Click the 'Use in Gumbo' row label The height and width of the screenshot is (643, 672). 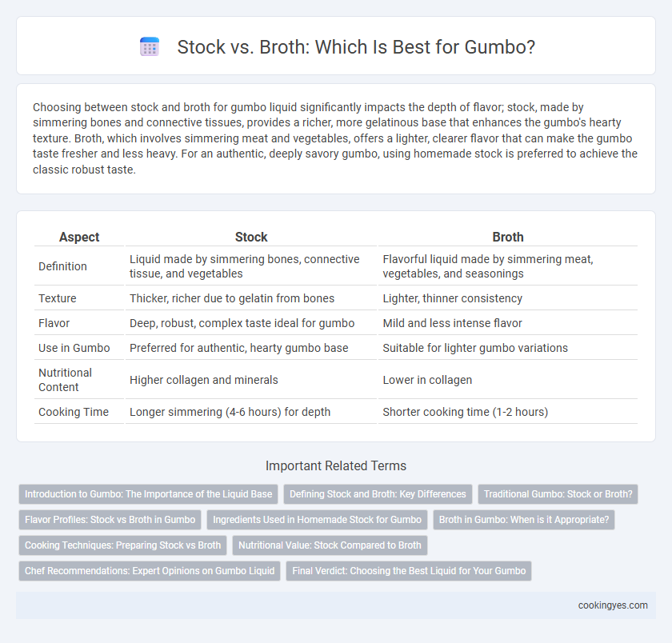click(x=74, y=348)
